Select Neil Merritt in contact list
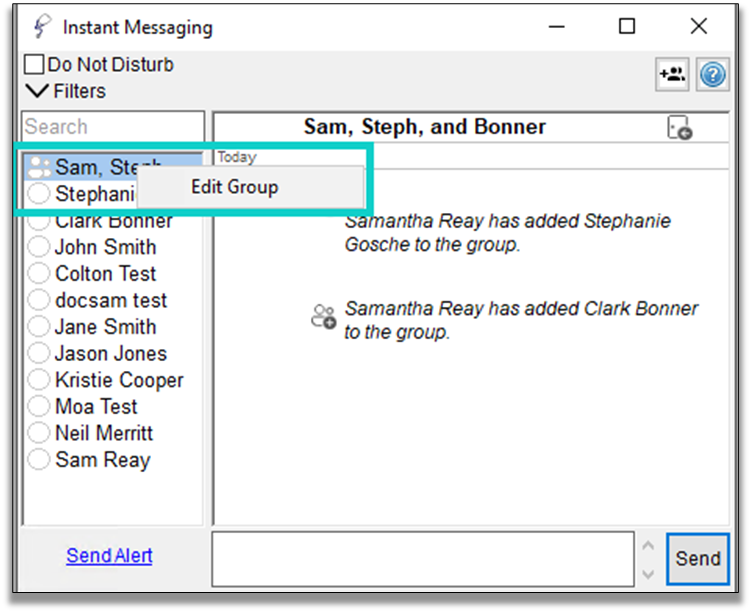This screenshot has width=751, height=613. click(104, 434)
